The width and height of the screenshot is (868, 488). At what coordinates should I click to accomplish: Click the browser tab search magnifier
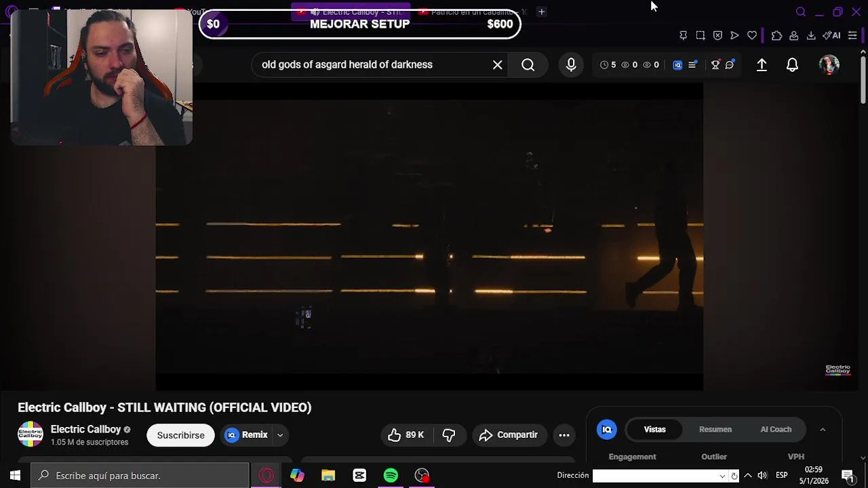[x=801, y=12]
